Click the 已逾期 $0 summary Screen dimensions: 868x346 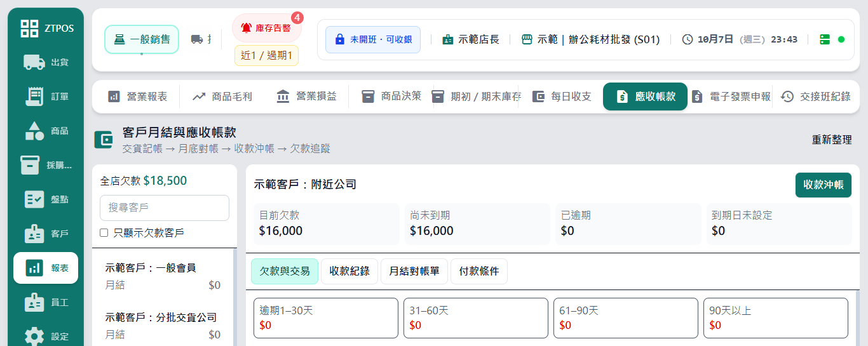point(628,223)
